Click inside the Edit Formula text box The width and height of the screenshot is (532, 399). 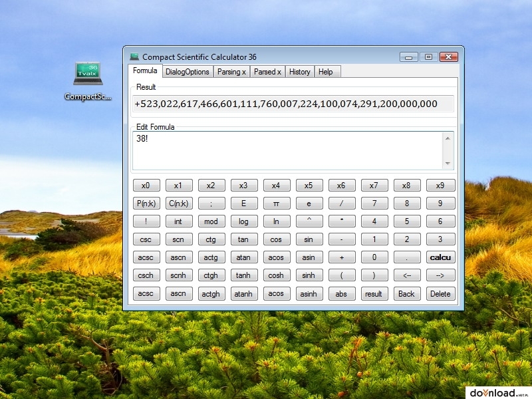287,151
